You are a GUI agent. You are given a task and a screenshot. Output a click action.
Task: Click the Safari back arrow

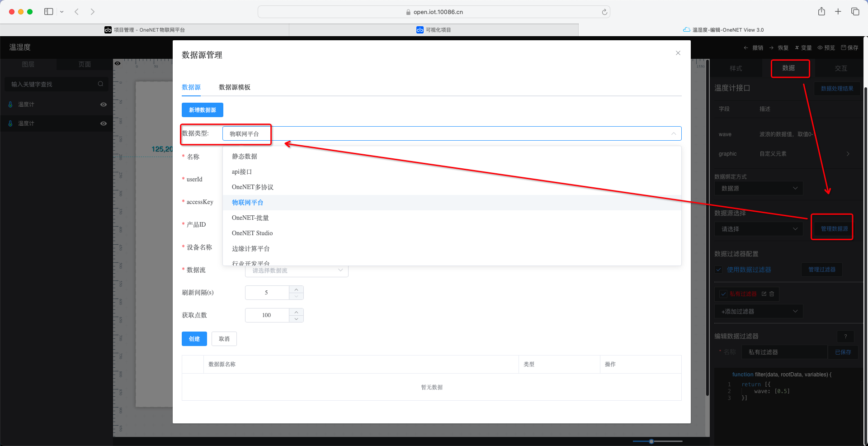(77, 12)
